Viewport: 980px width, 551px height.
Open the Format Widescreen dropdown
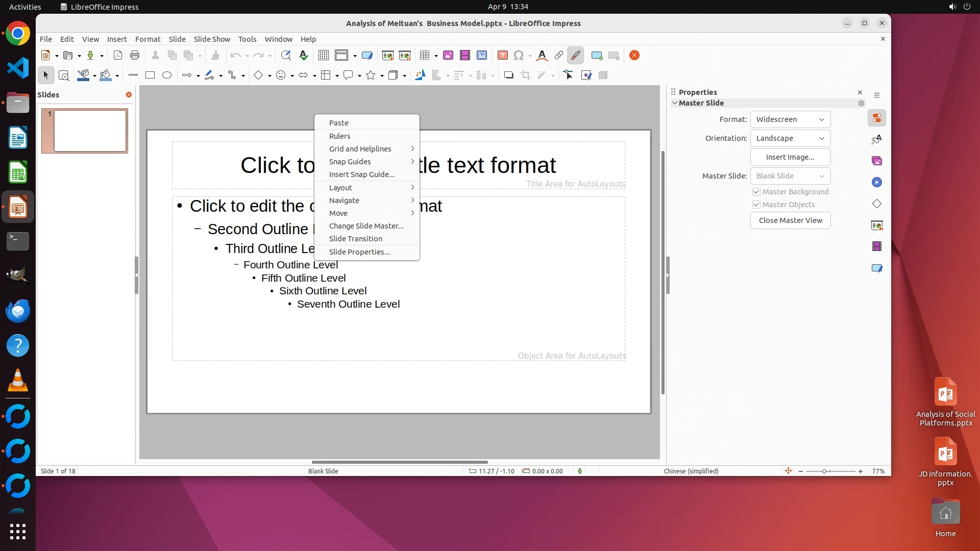tap(790, 119)
